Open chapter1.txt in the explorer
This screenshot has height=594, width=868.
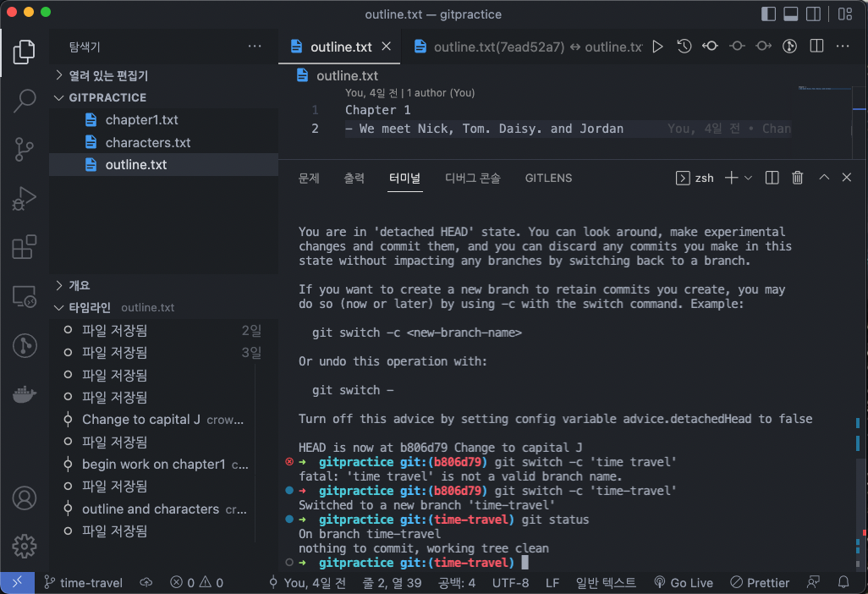click(x=164, y=119)
